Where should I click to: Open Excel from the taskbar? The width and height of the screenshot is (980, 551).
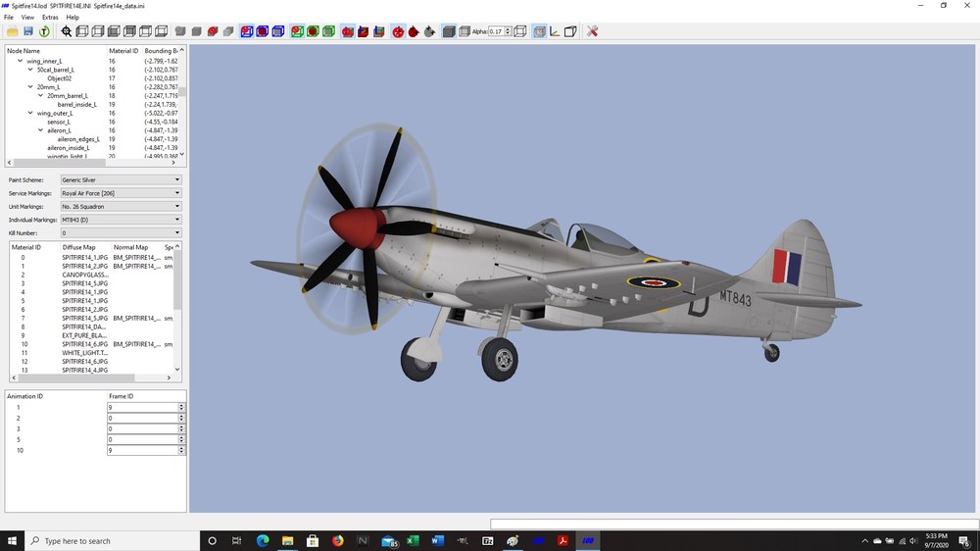413,541
